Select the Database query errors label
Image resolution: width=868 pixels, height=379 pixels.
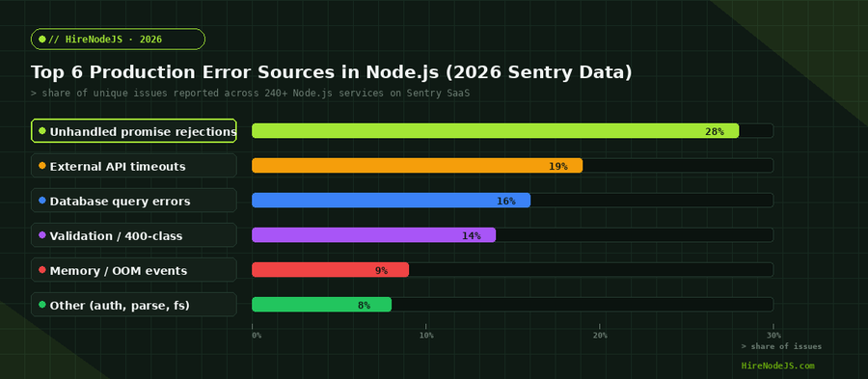[134, 201]
